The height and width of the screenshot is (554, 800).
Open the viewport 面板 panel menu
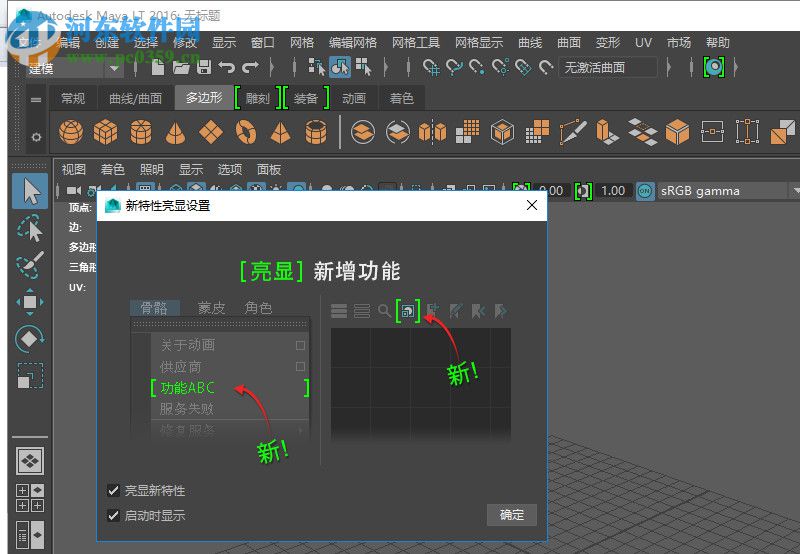(269, 169)
